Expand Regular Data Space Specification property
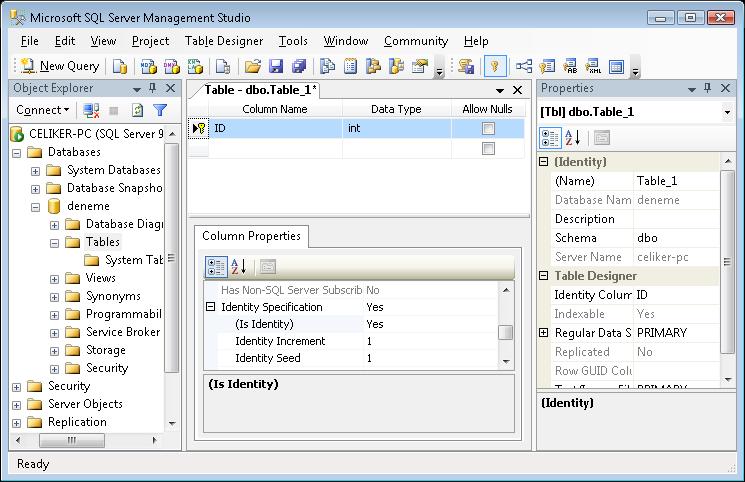Viewport: 745px width, 482px height. 544,333
